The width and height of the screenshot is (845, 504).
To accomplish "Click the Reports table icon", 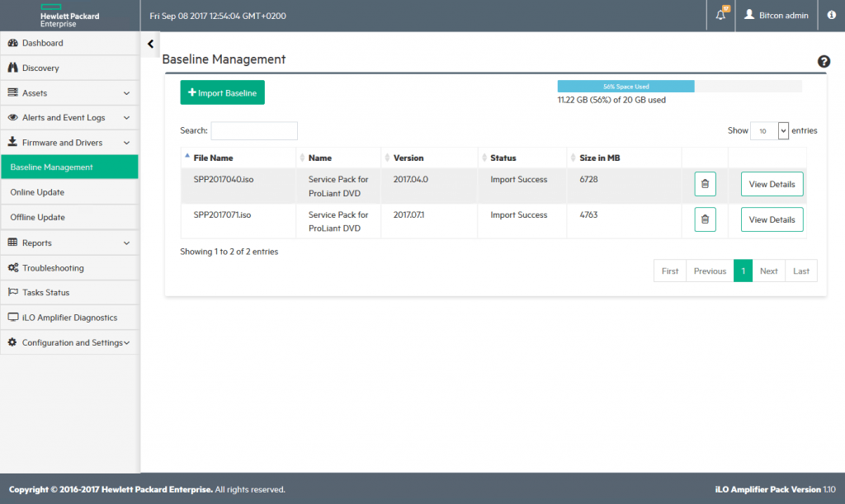I will click(13, 243).
